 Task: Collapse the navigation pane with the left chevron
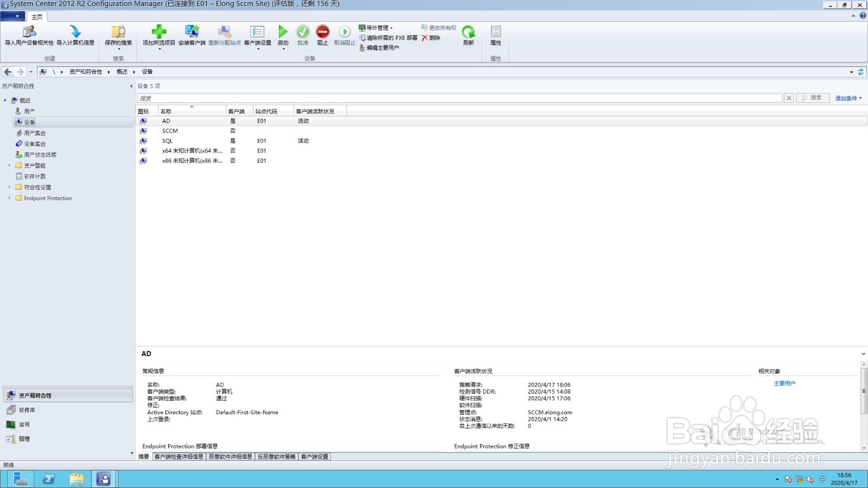131,86
